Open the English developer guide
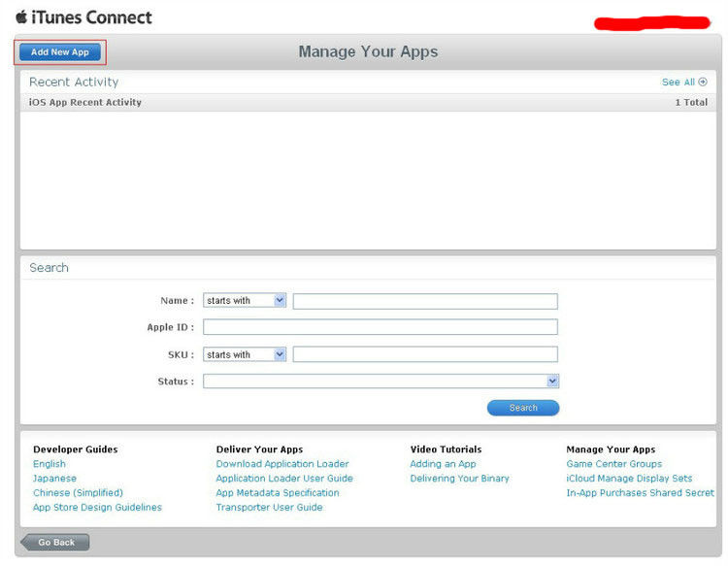 pyautogui.click(x=50, y=464)
